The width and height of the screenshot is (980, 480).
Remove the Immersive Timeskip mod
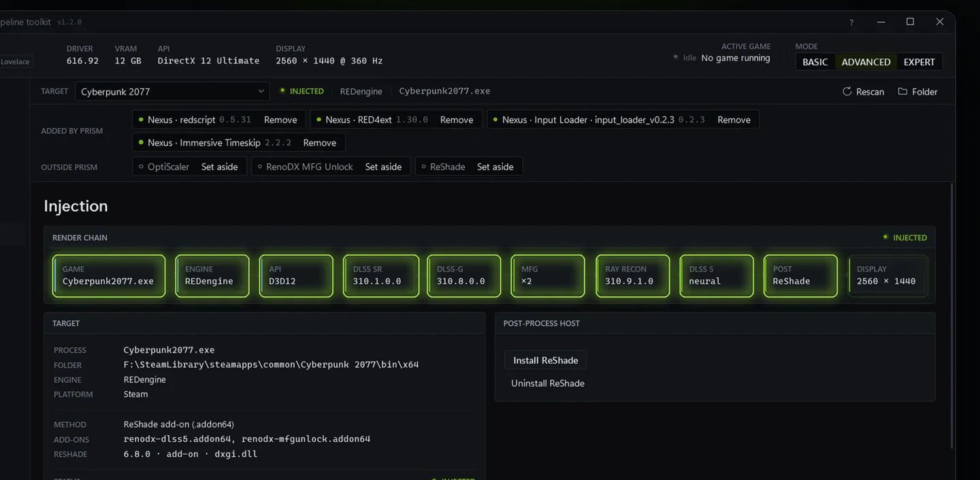pos(320,143)
